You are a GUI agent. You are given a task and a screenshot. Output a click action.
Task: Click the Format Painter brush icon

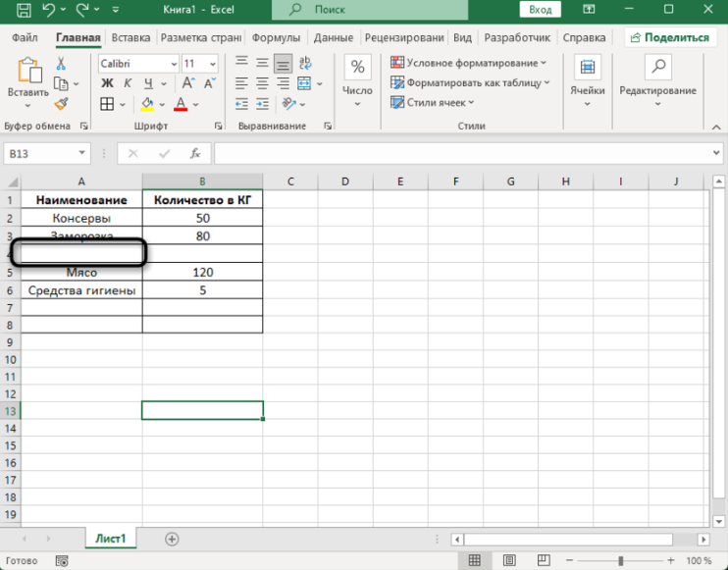click(x=61, y=103)
